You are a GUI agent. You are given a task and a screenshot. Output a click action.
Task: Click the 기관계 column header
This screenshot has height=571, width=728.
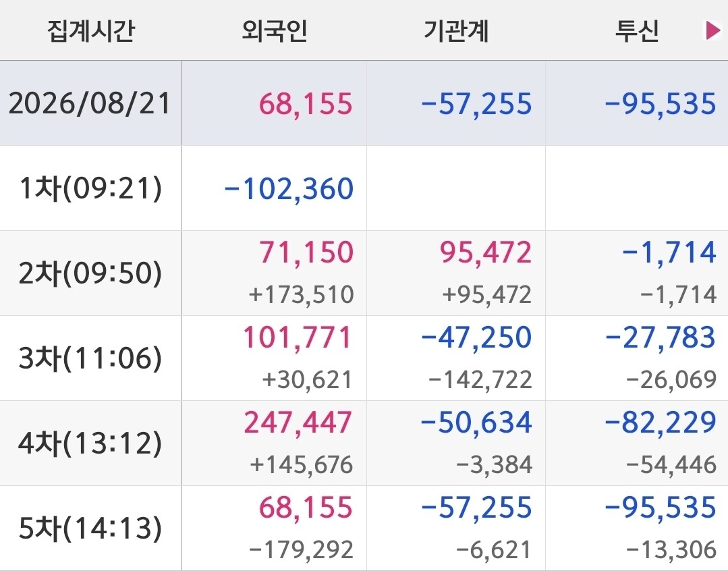[x=456, y=31]
